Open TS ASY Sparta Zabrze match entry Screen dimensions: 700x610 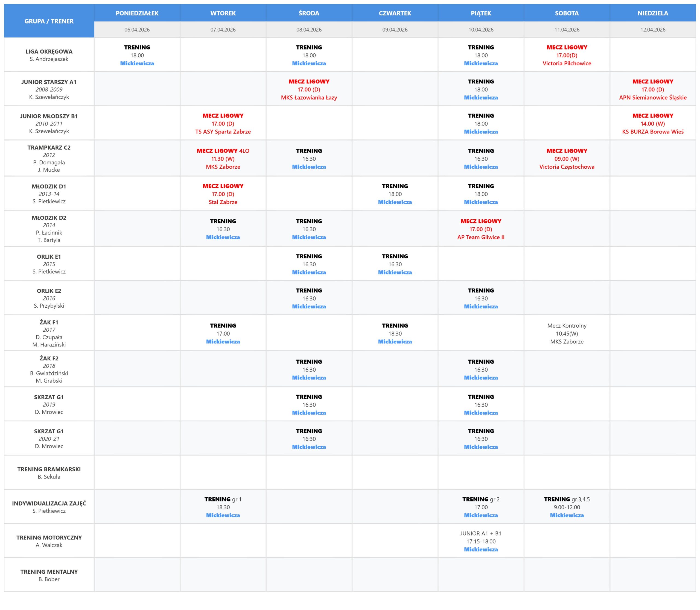[x=223, y=132]
